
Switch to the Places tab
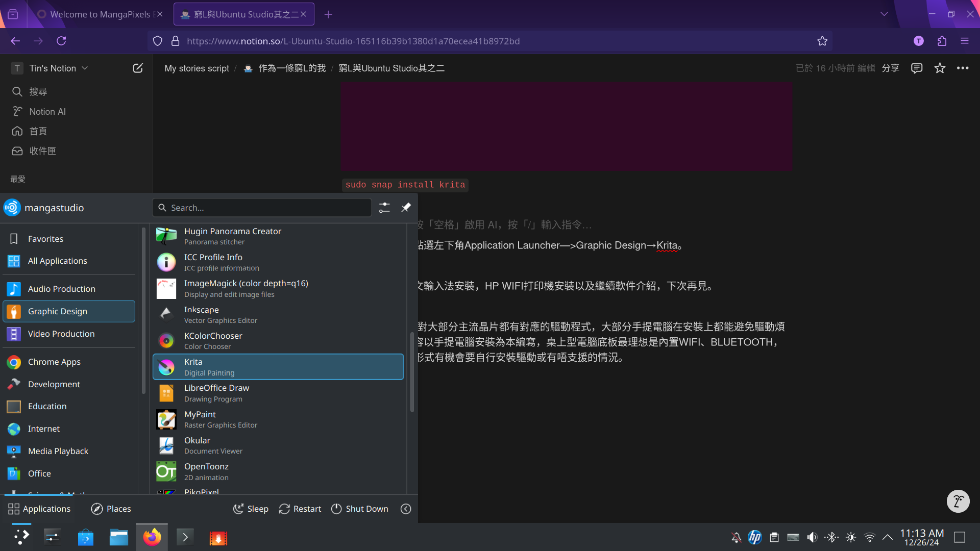111,509
